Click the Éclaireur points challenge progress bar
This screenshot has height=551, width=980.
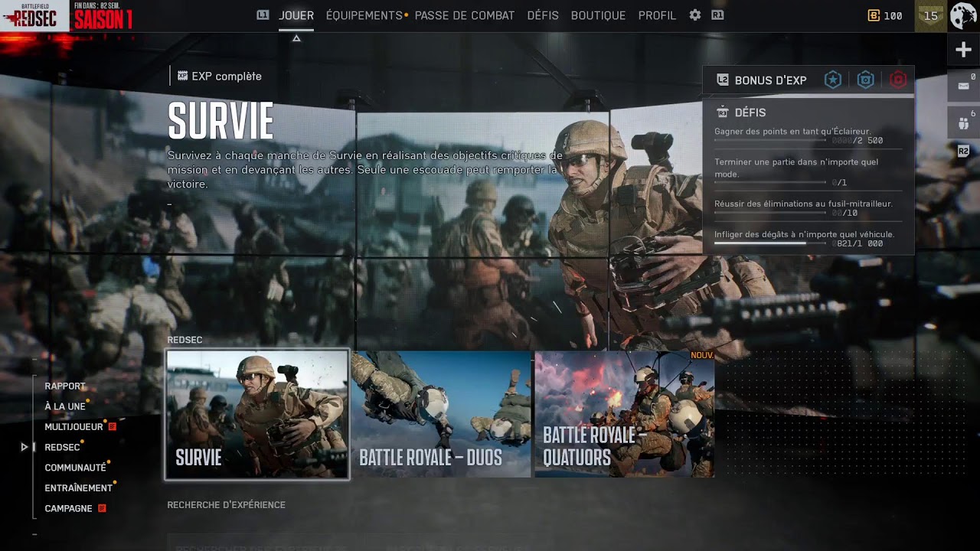770,141
